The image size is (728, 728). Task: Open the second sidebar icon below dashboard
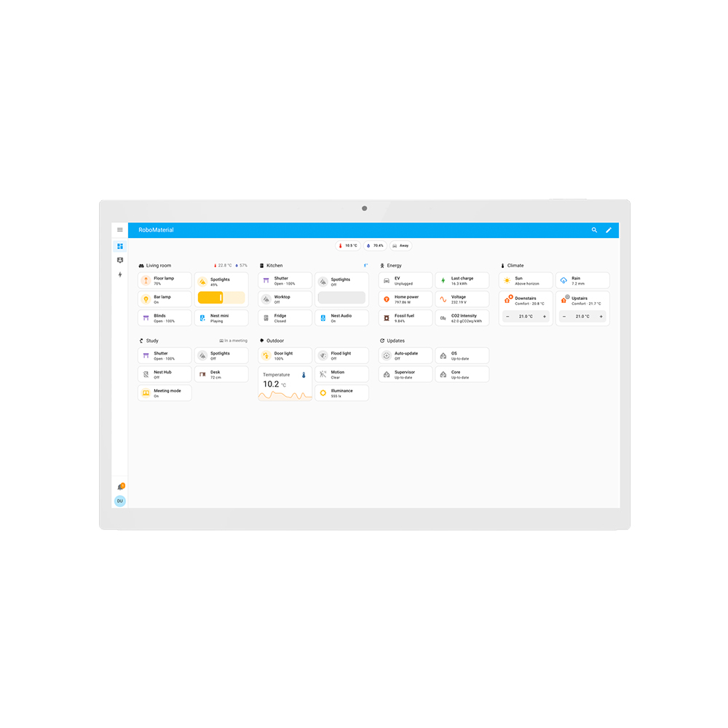[x=120, y=260]
